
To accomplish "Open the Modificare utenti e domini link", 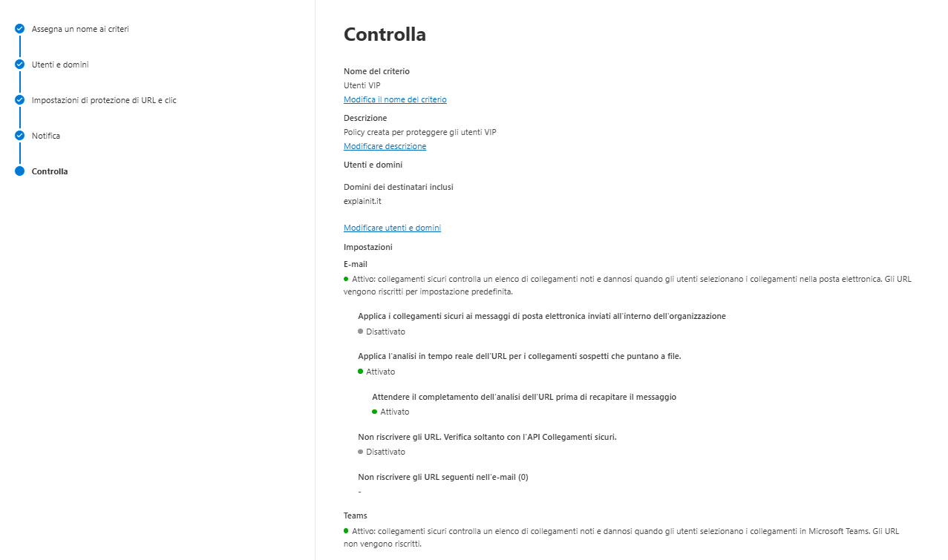I will click(392, 228).
